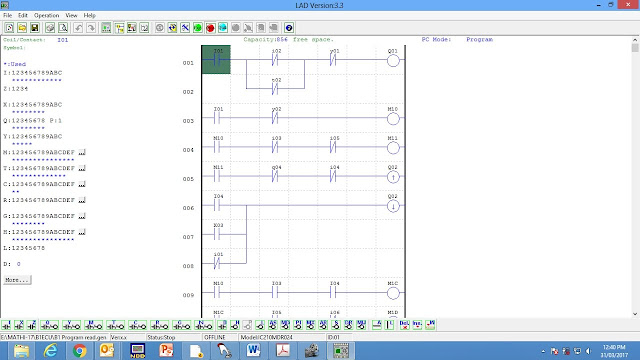Select the highlighted I01 contact on rung 001

[x=216, y=60]
